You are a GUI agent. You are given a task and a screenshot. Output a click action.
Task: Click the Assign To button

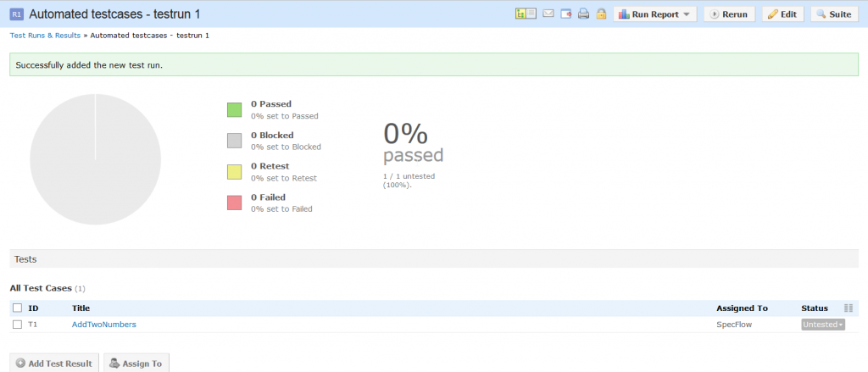[136, 364]
